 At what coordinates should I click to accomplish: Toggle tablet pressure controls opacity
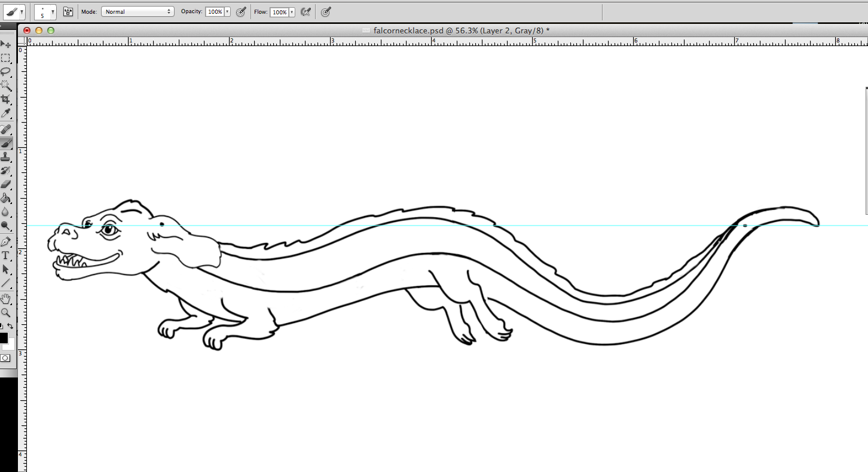(241, 11)
